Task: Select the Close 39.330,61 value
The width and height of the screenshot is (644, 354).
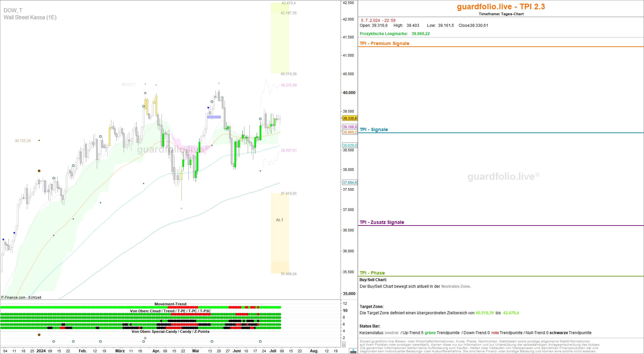Action: click(x=473, y=25)
